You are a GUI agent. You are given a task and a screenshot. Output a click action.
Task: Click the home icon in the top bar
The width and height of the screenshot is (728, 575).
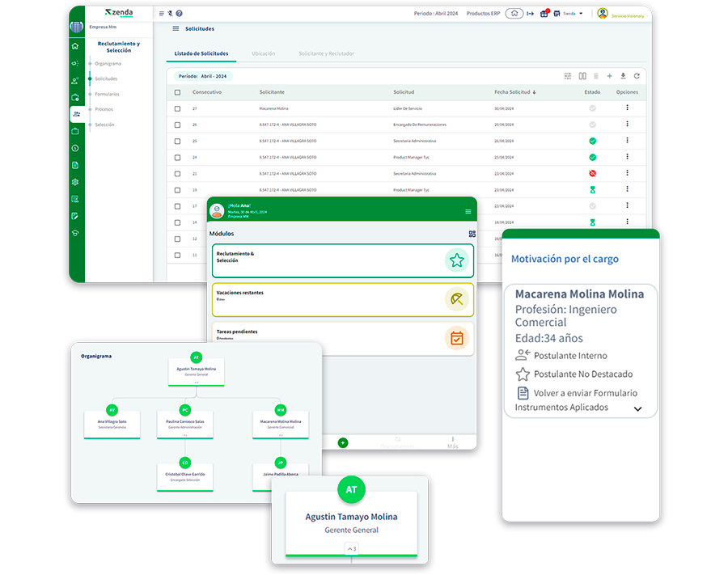click(514, 14)
